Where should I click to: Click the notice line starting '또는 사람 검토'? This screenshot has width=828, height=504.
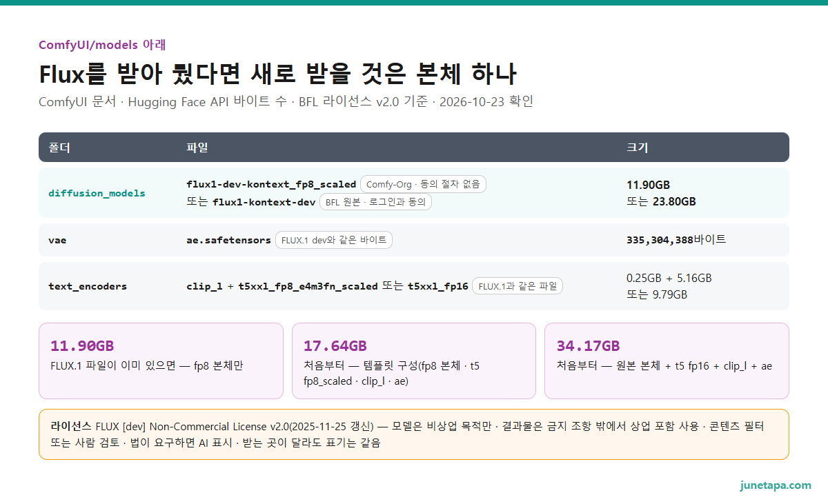coord(215,443)
